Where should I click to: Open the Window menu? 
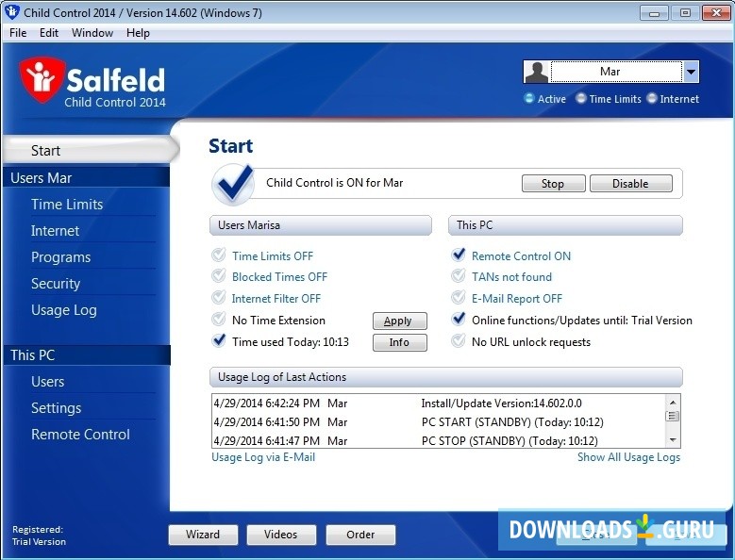(92, 33)
